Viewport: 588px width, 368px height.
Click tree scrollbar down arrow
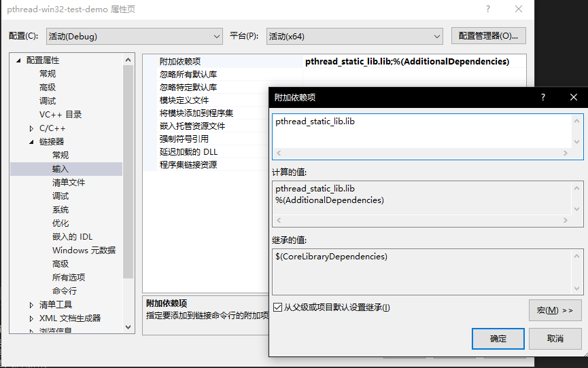pyautogui.click(x=128, y=327)
